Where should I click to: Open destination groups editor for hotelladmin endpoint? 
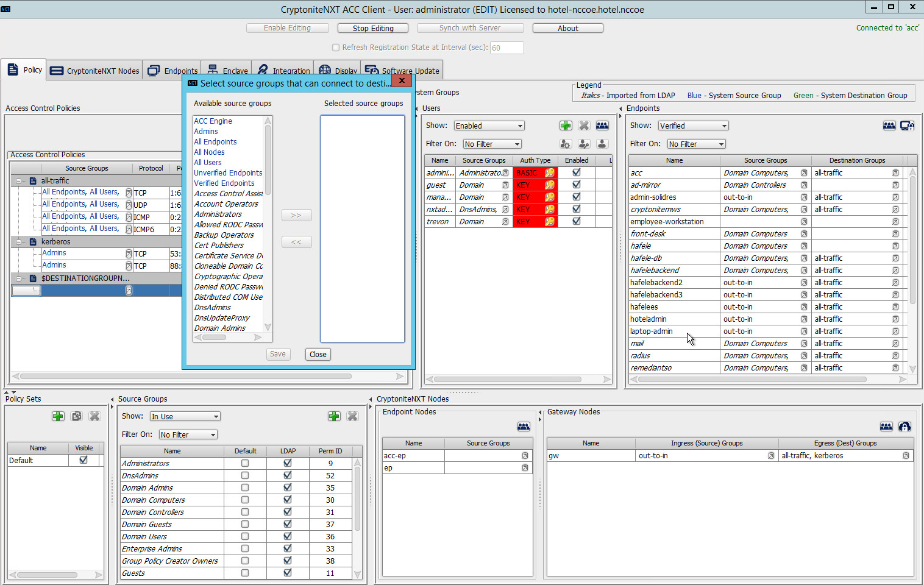click(895, 319)
